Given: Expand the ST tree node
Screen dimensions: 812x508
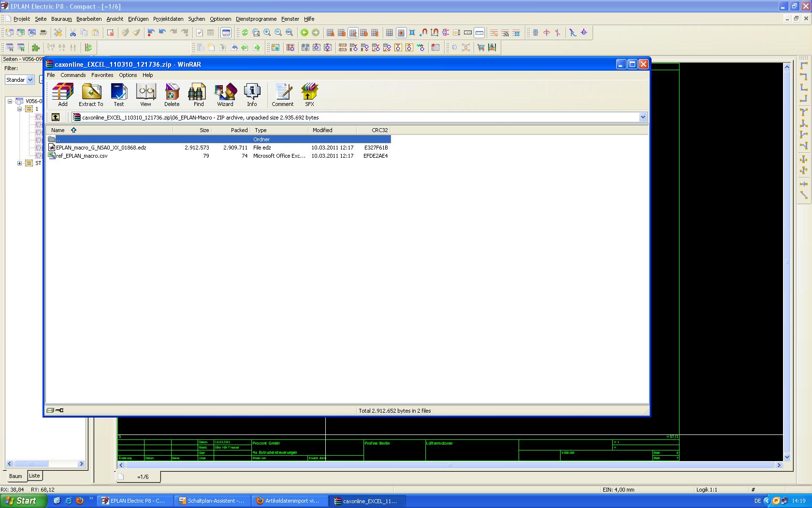Looking at the screenshot, I should [x=20, y=163].
